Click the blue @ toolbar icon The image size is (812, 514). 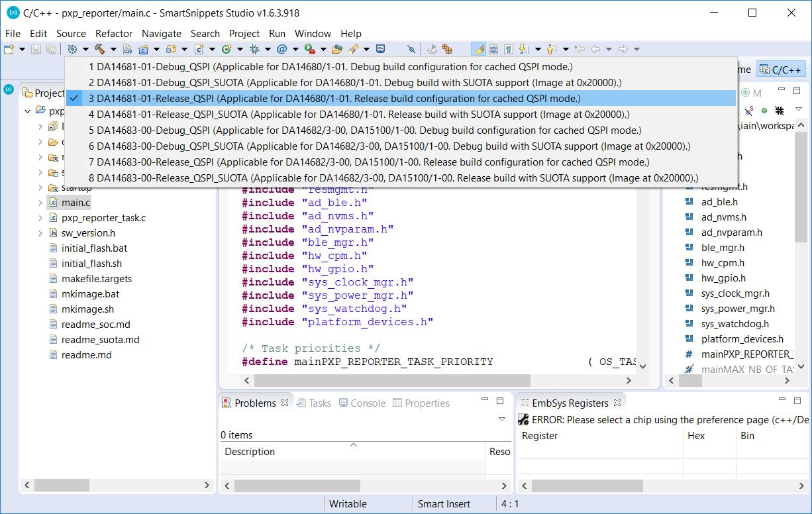(x=281, y=49)
